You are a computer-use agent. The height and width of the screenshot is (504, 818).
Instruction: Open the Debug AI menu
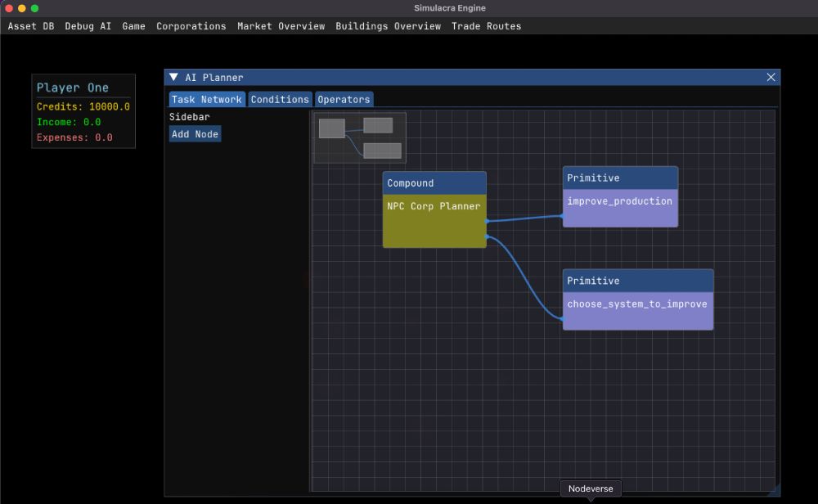click(88, 26)
